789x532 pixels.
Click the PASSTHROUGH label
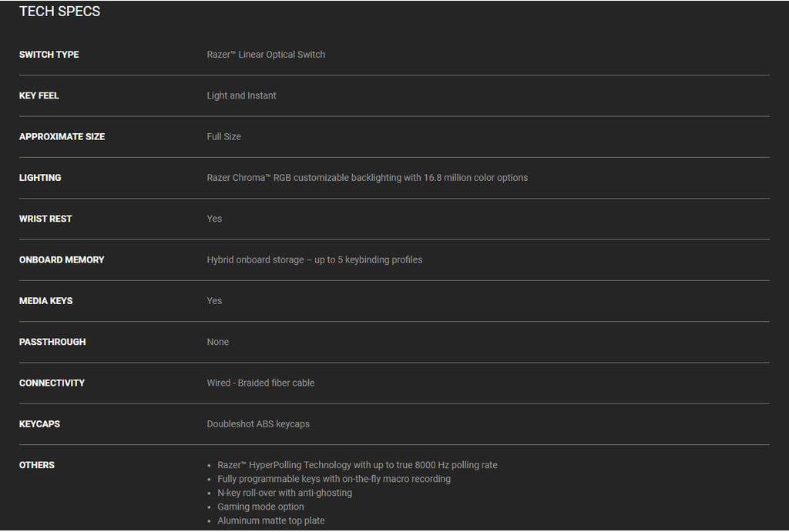pos(52,342)
